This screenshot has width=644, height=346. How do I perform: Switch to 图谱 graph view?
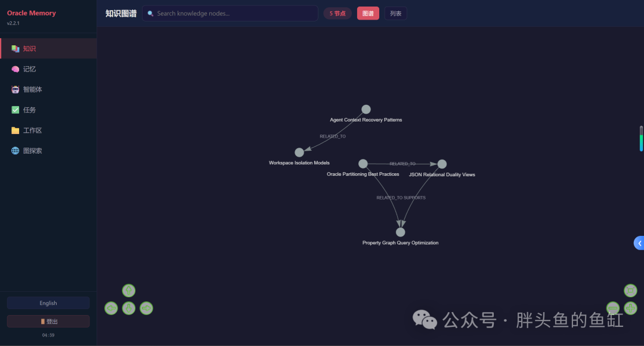368,14
